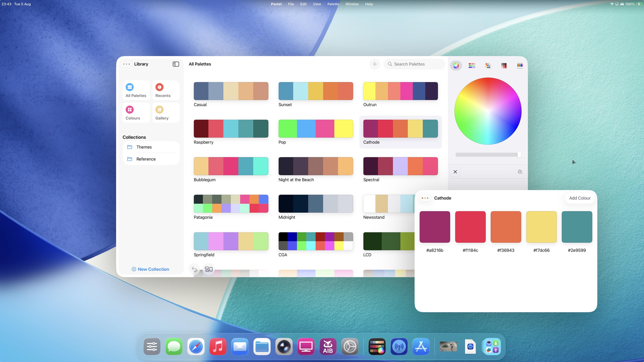Open the Themes collection
The height and width of the screenshot is (362, 644).
151,147
